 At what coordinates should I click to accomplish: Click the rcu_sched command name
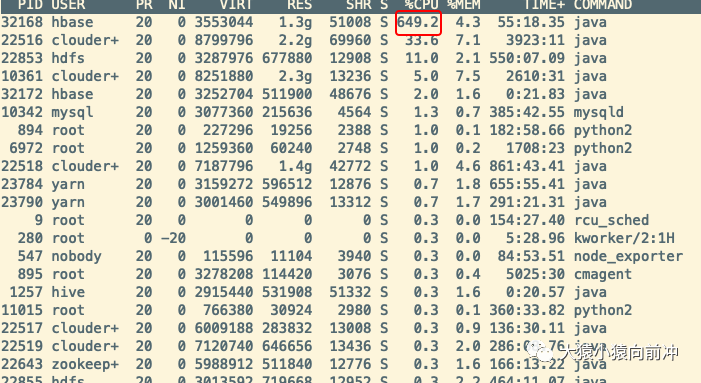tap(612, 220)
